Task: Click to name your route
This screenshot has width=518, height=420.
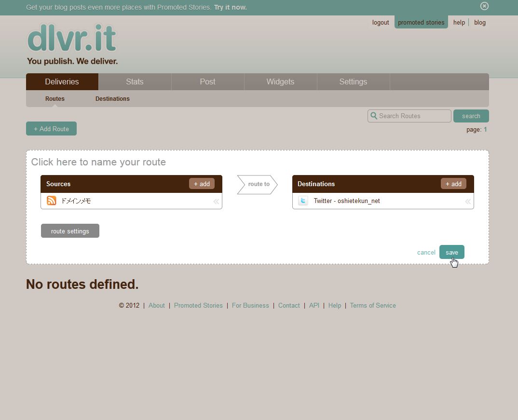Action: click(98, 162)
